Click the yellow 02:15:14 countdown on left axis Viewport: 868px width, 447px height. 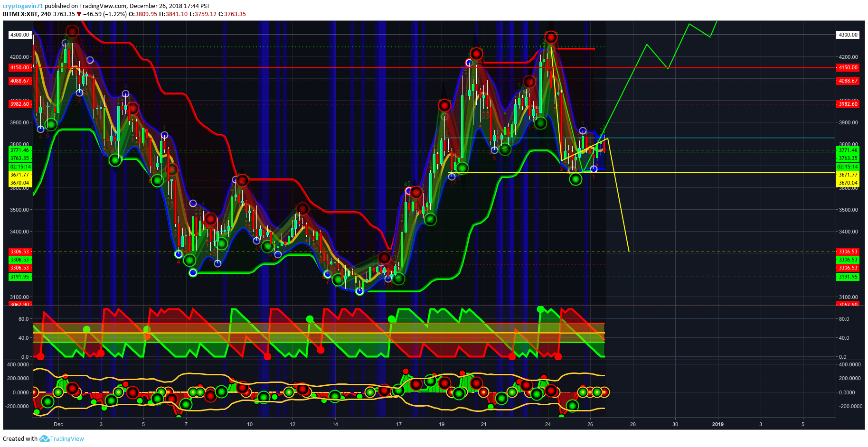coord(20,167)
